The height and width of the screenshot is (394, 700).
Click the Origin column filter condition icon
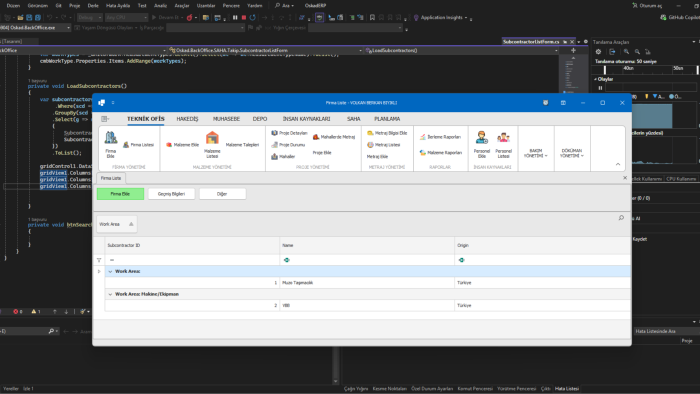(x=462, y=260)
